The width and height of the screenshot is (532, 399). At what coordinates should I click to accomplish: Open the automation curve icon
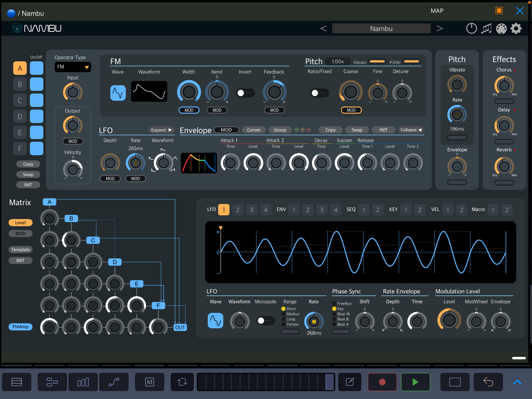pyautogui.click(x=114, y=382)
